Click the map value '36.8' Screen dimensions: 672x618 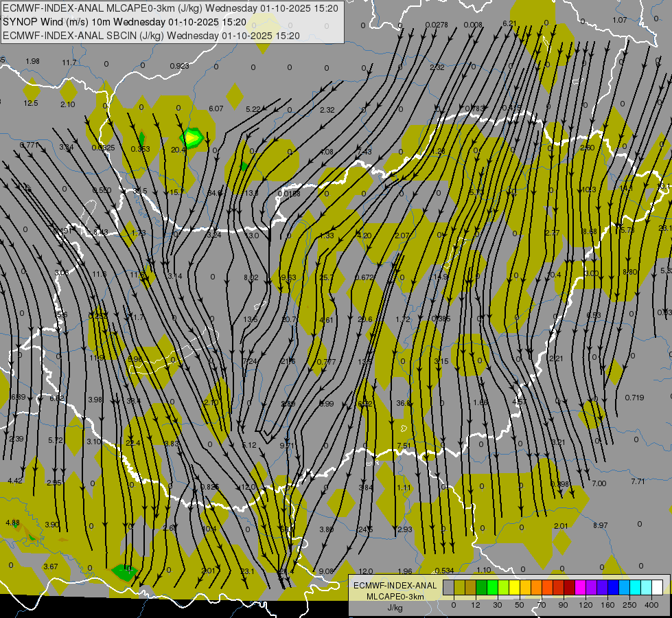404,403
